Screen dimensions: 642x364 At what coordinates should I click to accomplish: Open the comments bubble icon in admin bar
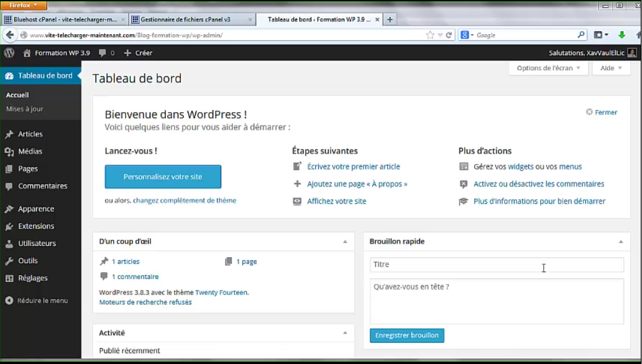tap(103, 53)
